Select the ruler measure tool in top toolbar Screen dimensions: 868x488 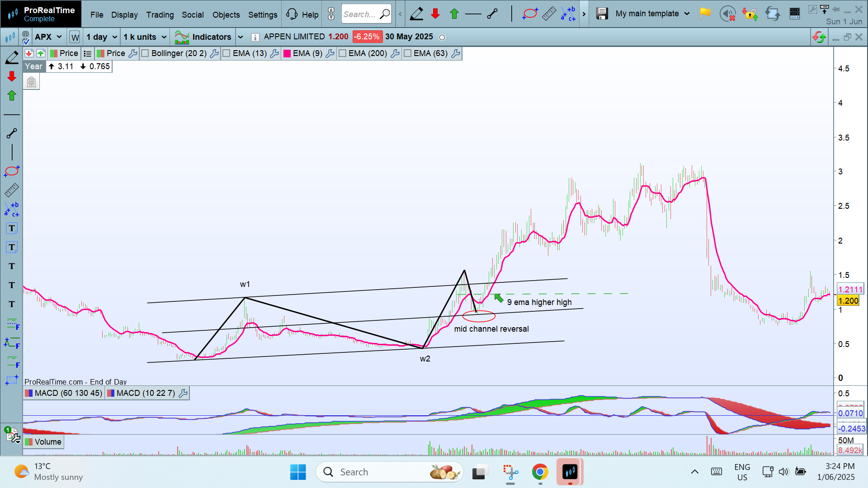(549, 14)
